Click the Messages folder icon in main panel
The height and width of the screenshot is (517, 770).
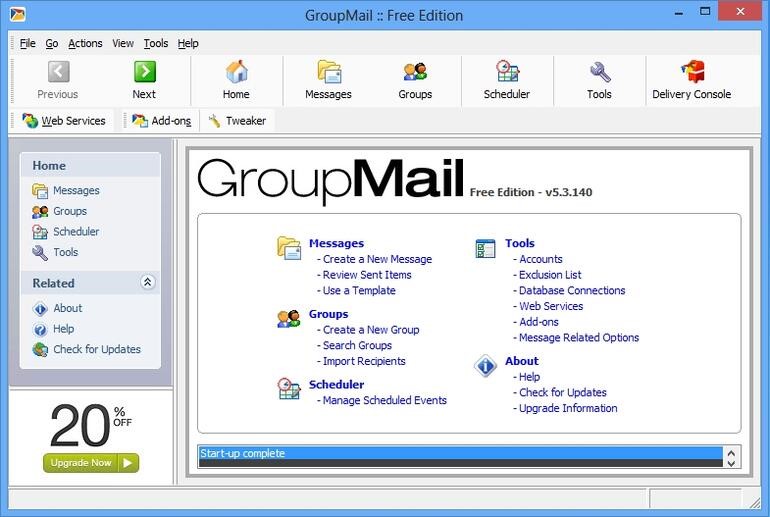point(289,248)
